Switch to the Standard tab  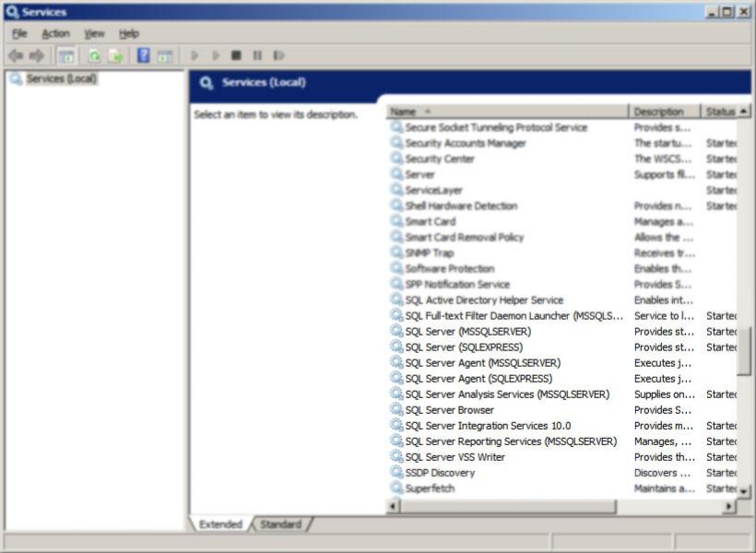click(281, 524)
